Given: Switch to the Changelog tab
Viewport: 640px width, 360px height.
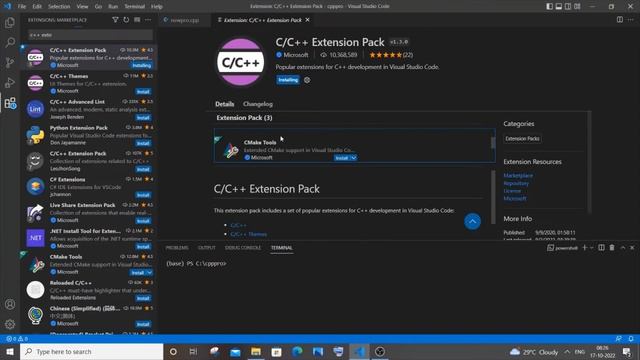Looking at the screenshot, I should click(x=258, y=104).
